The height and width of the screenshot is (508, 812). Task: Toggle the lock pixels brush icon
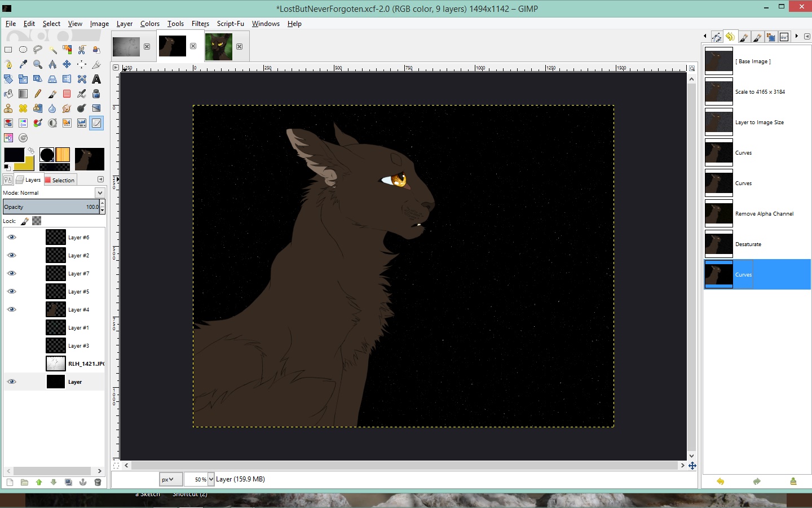coord(25,221)
